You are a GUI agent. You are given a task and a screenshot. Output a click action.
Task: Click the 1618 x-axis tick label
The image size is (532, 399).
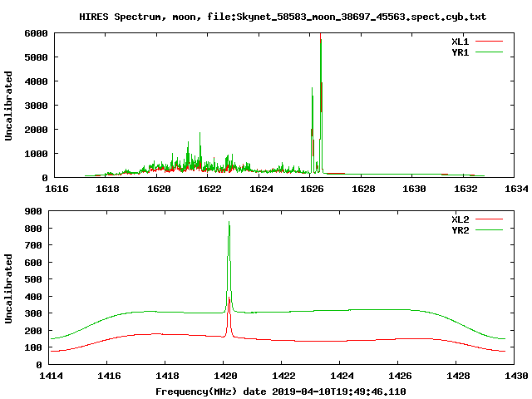[x=107, y=189]
